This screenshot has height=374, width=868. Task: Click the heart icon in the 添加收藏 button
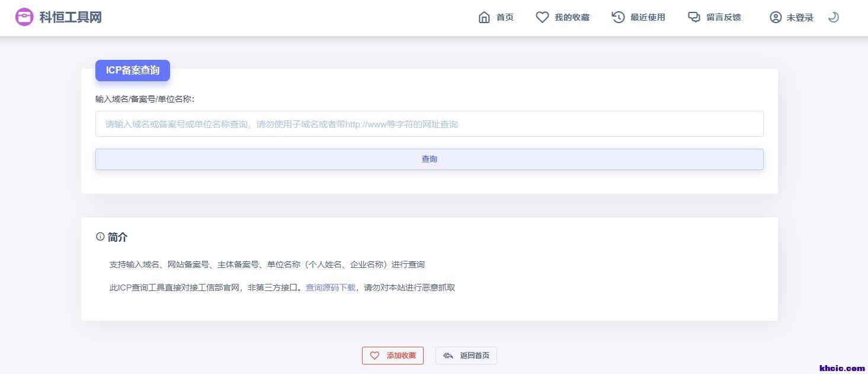pyautogui.click(x=374, y=356)
